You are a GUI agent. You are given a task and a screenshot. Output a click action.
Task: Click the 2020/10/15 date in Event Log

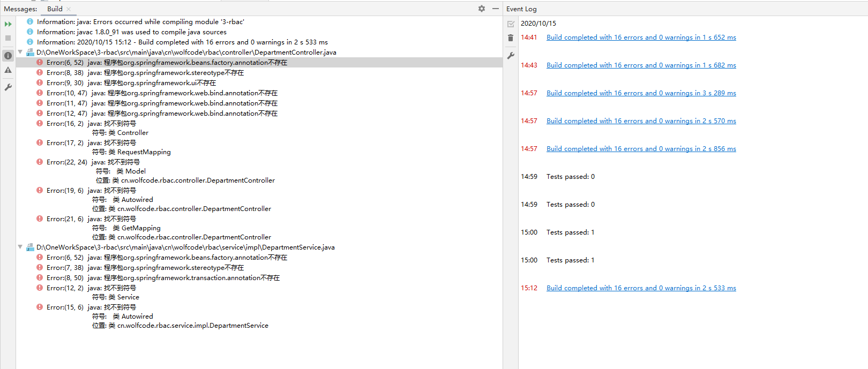538,24
